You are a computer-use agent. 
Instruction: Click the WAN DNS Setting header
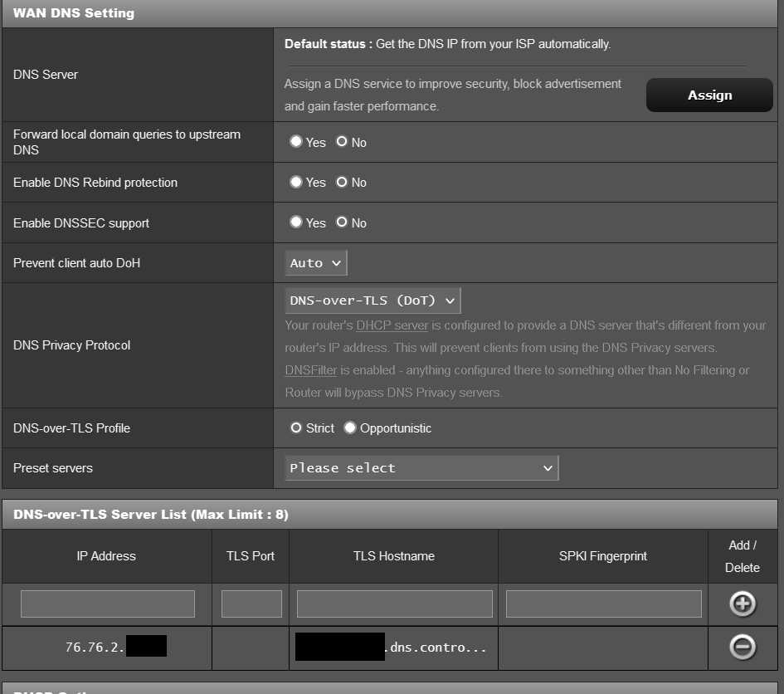73,13
